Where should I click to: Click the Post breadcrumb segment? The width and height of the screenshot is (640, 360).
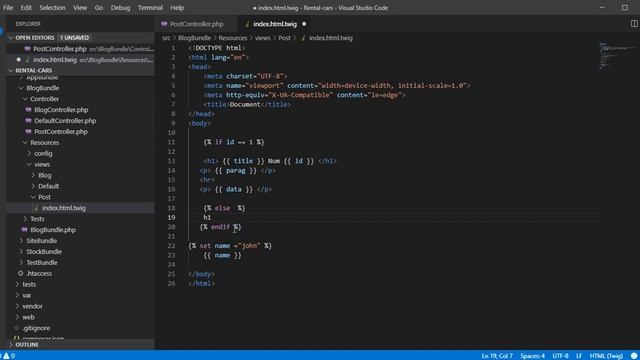tap(284, 38)
